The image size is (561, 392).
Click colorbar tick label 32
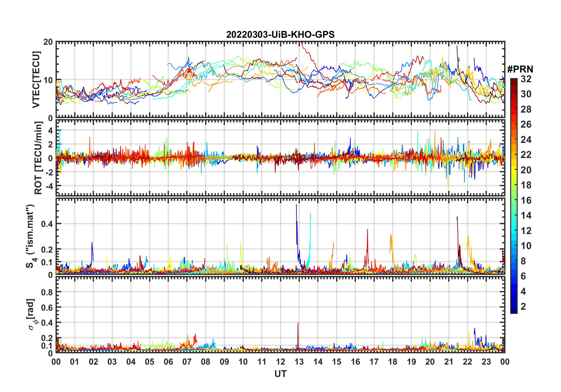[x=526, y=79]
